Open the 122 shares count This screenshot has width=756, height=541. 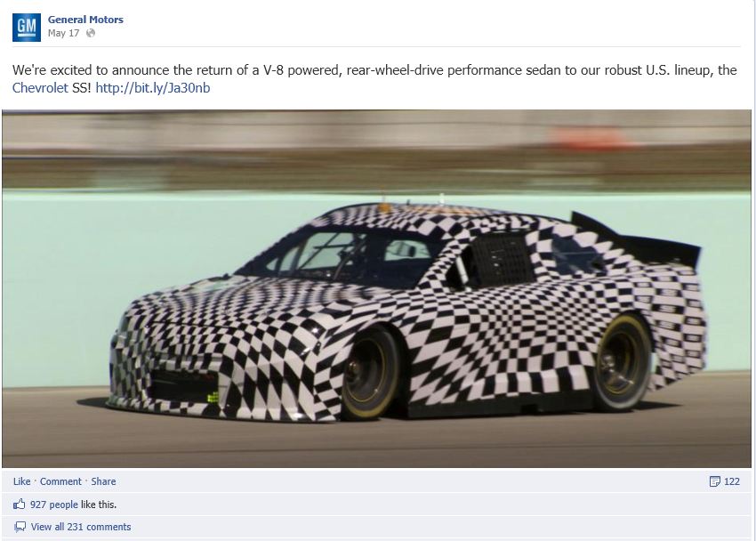tap(731, 481)
